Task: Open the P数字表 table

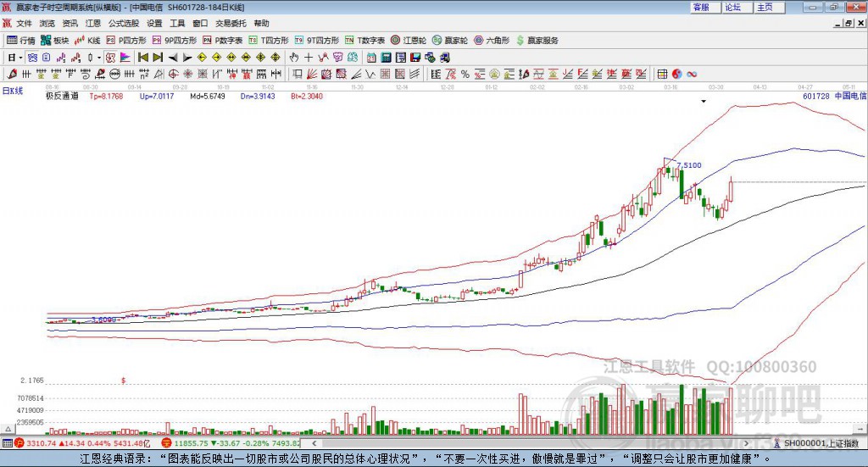Action: click(223, 41)
